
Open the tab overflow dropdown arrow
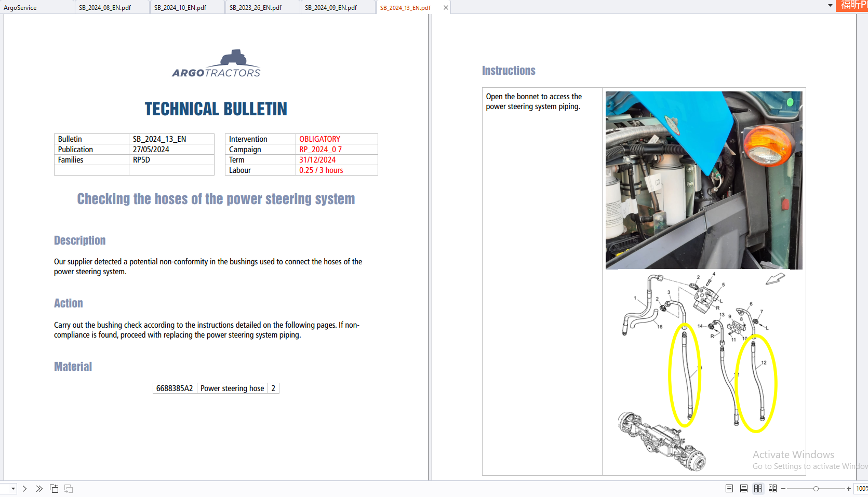click(830, 5)
